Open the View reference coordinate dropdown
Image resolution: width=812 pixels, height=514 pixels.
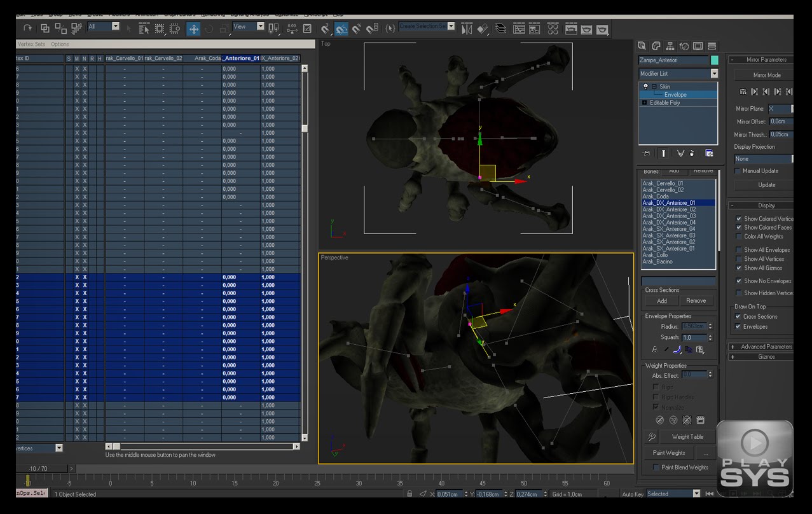click(x=260, y=26)
